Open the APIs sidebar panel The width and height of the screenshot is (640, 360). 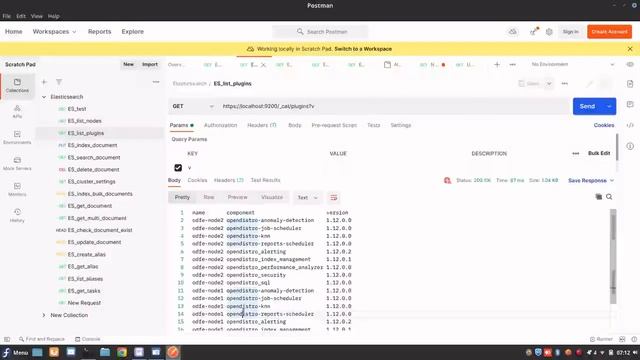(x=17, y=111)
